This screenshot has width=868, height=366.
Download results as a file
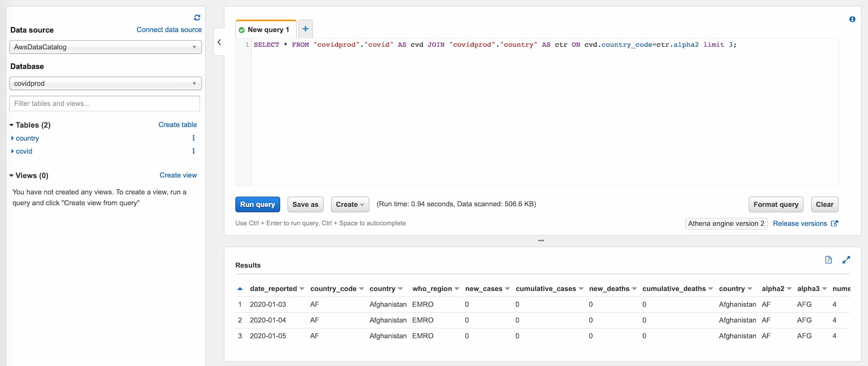(828, 260)
